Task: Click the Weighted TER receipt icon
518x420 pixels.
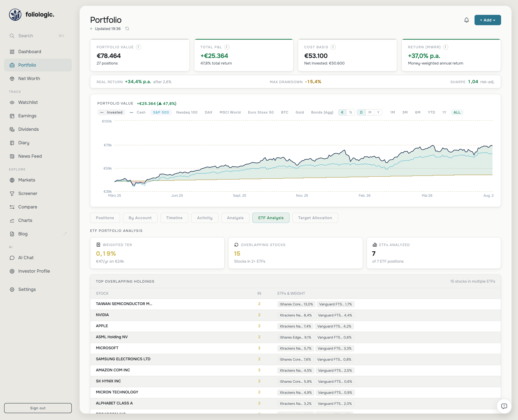Action: (x=98, y=245)
